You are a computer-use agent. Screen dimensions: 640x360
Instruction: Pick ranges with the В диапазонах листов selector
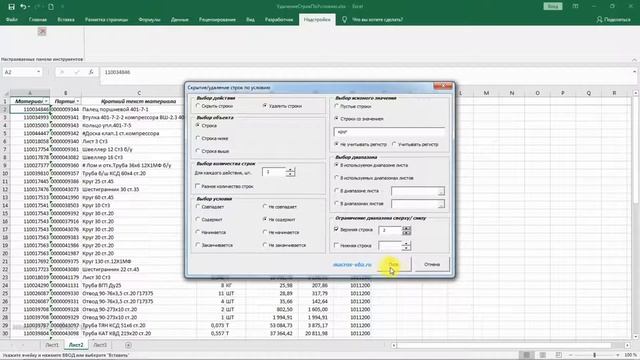[441, 204]
